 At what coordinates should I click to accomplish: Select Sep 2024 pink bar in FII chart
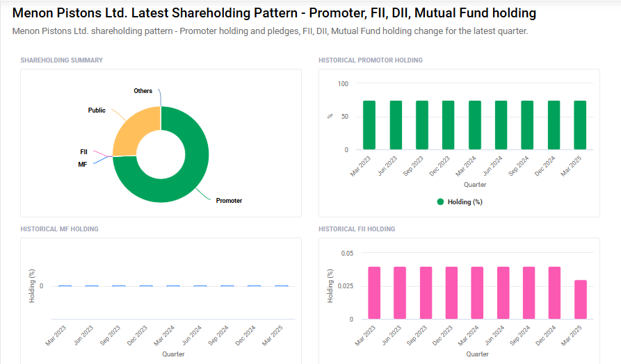point(529,292)
